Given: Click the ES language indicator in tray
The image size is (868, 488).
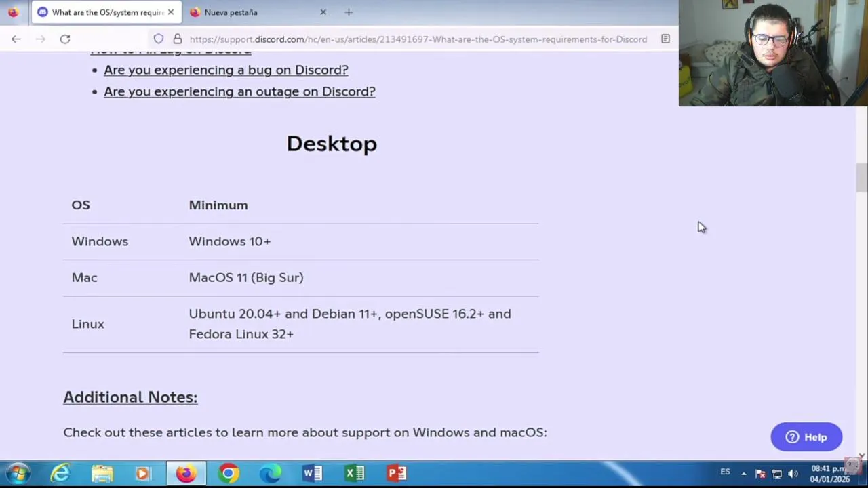Looking at the screenshot, I should pyautogui.click(x=725, y=472).
